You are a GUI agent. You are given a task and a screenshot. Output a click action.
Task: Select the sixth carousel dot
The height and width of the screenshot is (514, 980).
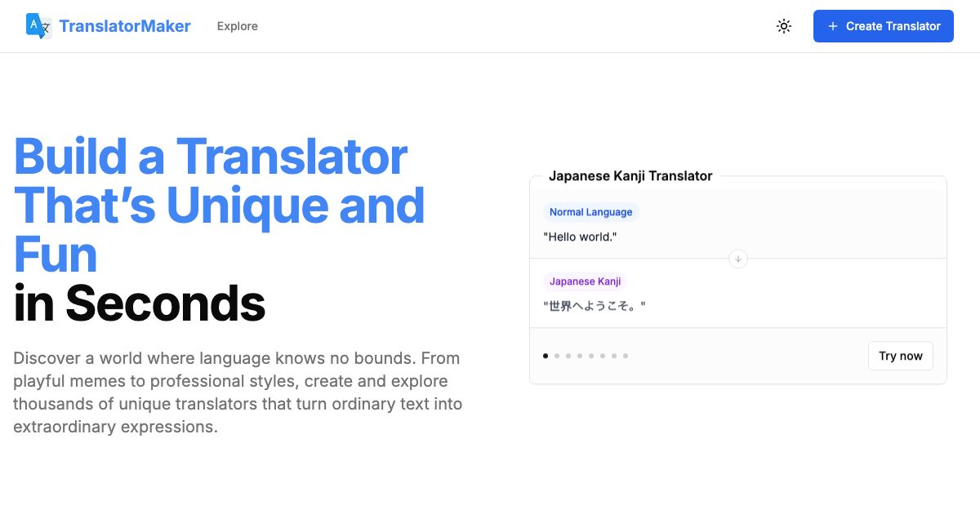click(602, 356)
